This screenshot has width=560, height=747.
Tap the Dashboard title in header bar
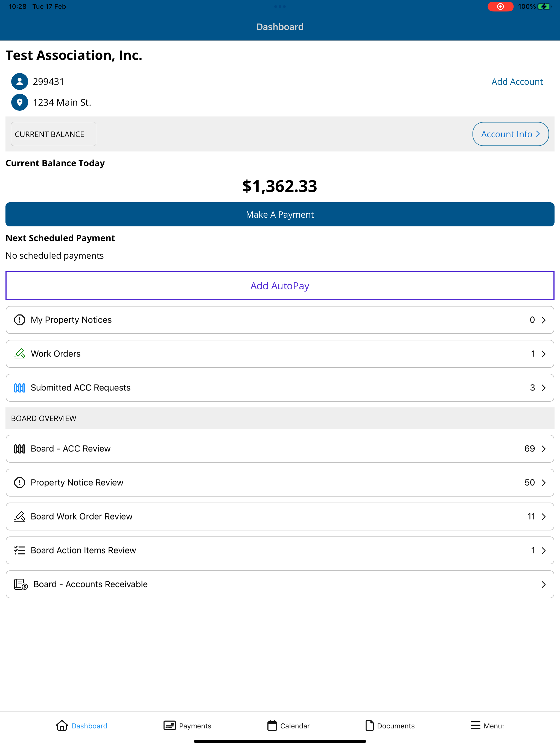[280, 27]
